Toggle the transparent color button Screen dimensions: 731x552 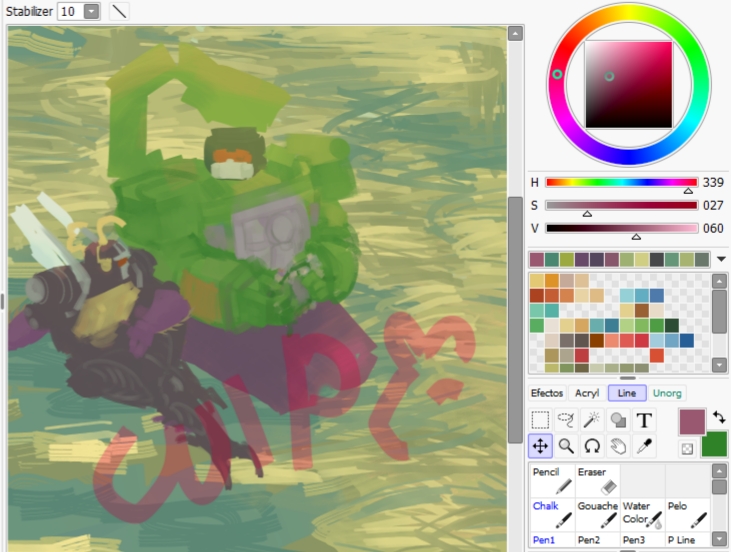pyautogui.click(x=687, y=449)
